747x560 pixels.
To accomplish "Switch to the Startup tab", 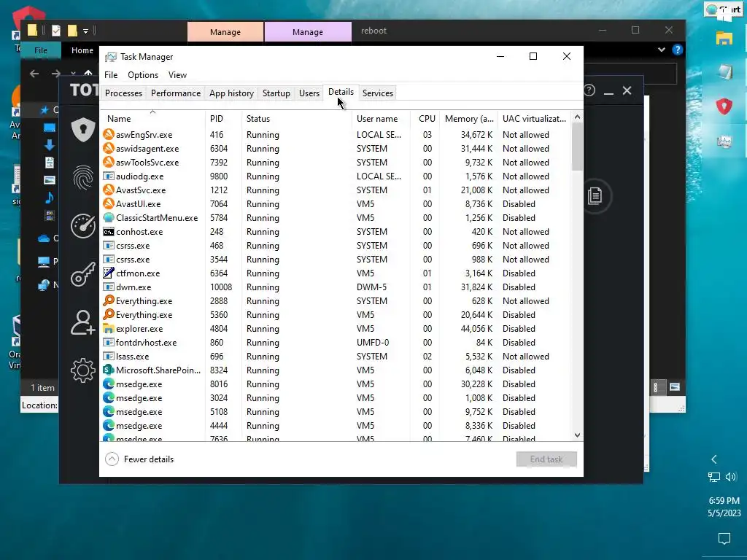I will (x=276, y=93).
